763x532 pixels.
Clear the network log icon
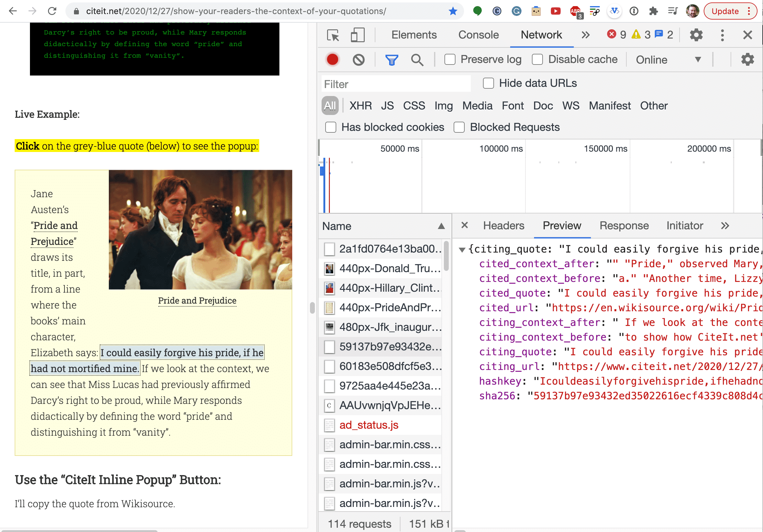click(359, 60)
